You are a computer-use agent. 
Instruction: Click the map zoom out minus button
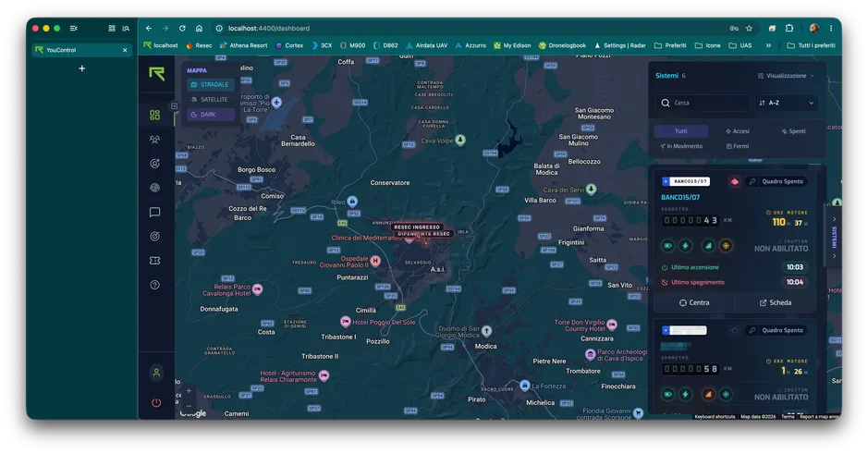point(189,406)
